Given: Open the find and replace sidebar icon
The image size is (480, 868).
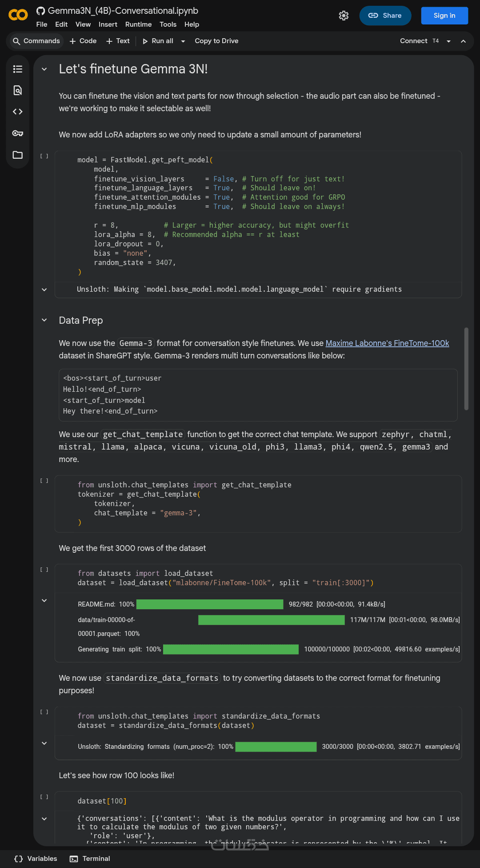Looking at the screenshot, I should pyautogui.click(x=18, y=90).
